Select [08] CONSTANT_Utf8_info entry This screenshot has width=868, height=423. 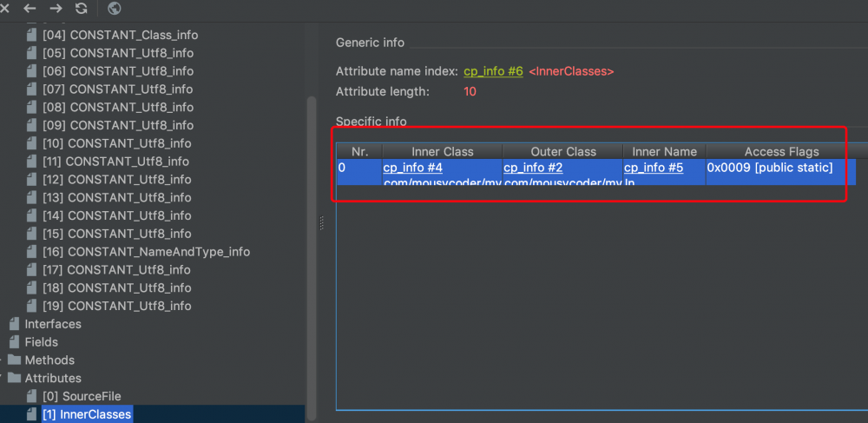pyautogui.click(x=118, y=107)
